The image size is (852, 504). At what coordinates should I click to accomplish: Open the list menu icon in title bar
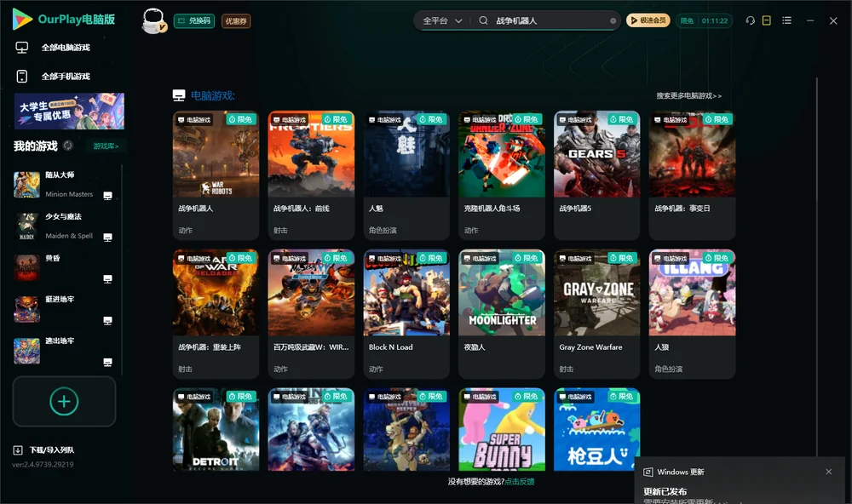(x=786, y=20)
